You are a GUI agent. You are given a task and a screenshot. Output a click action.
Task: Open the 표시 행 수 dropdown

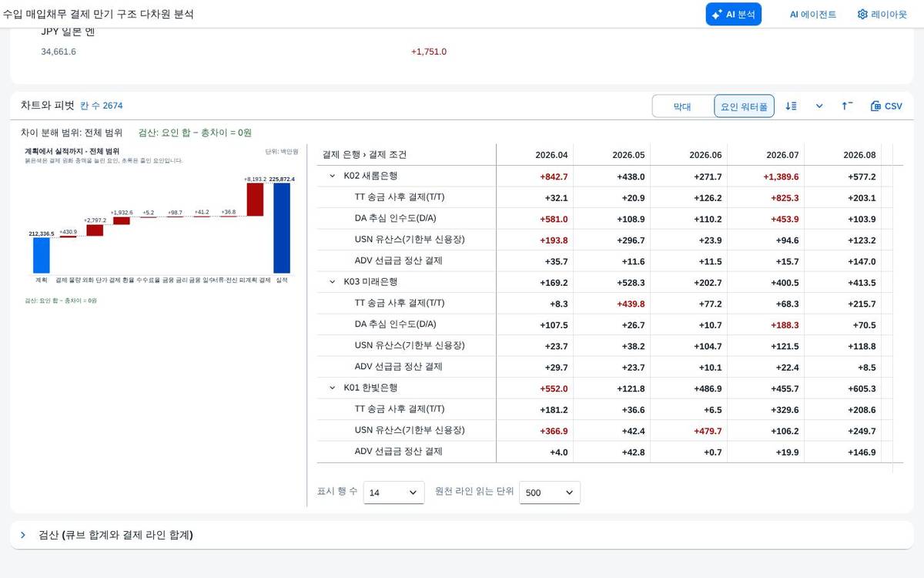393,492
